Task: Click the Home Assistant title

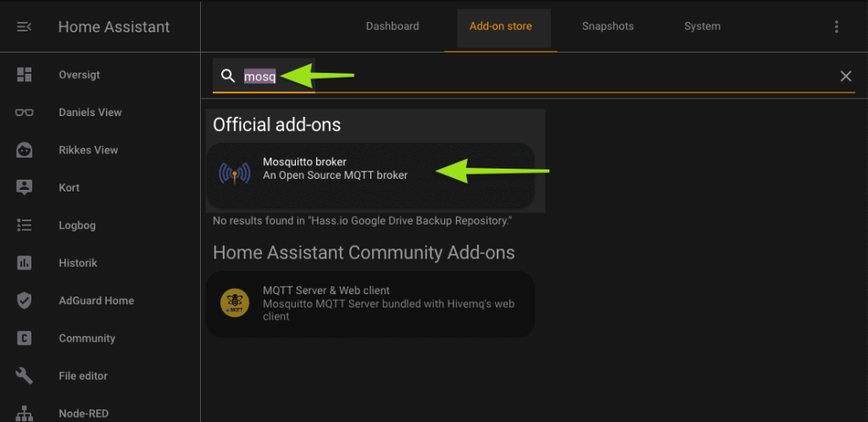Action: 114,26
